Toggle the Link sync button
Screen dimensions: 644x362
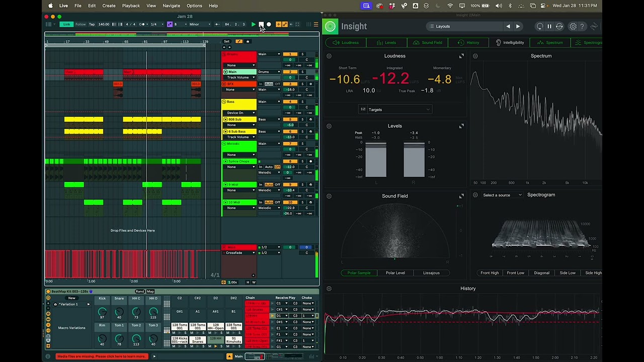click(x=66, y=24)
